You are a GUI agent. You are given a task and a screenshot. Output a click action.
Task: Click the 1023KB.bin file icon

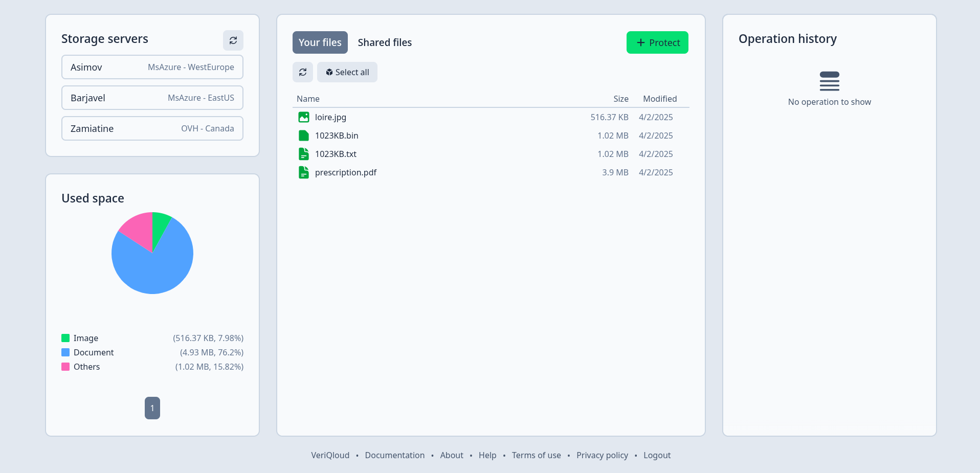(303, 136)
